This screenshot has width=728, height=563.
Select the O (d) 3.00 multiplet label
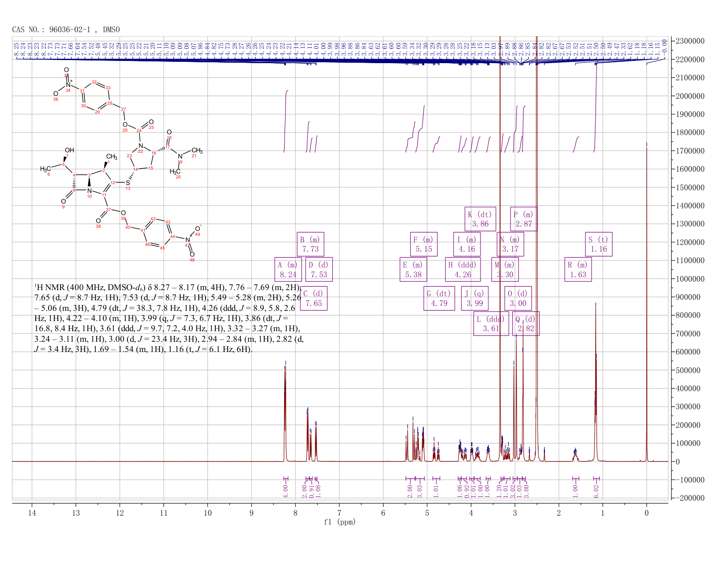(518, 299)
